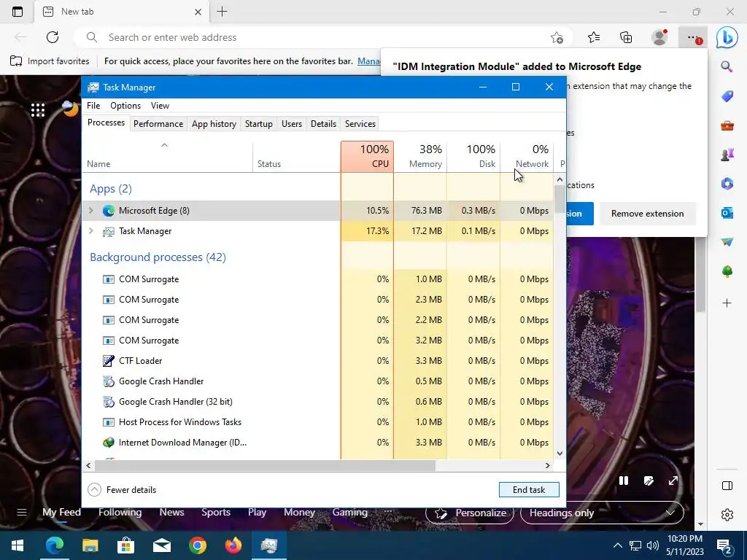The height and width of the screenshot is (560, 747).
Task: Open the app launcher grid on new tab page
Action: (x=38, y=110)
